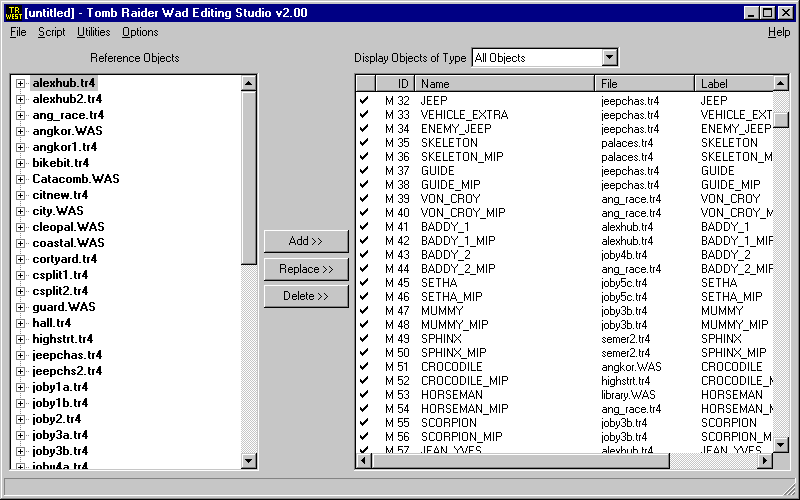Select the SPHINX name cell
Viewport: 800px width, 500px height.
click(x=441, y=338)
